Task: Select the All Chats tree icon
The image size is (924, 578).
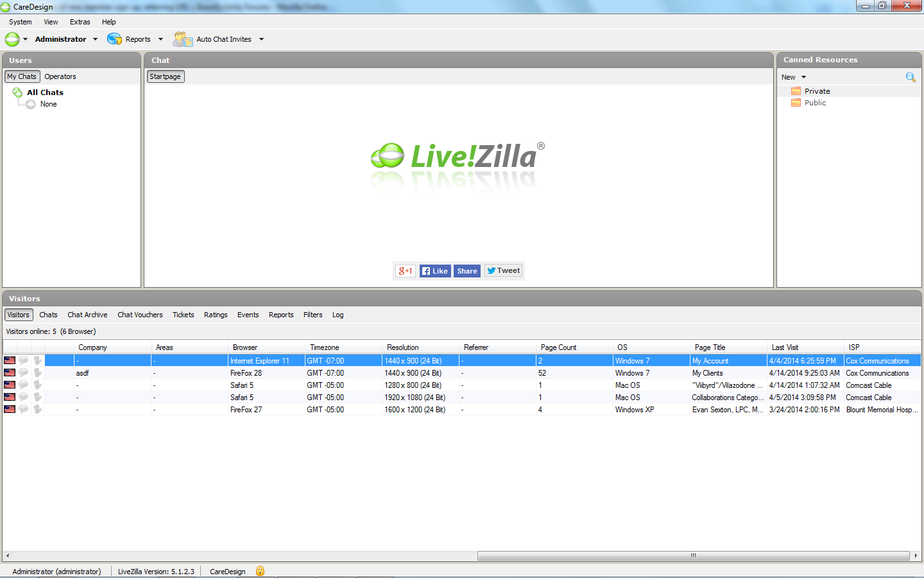Action: pyautogui.click(x=17, y=92)
